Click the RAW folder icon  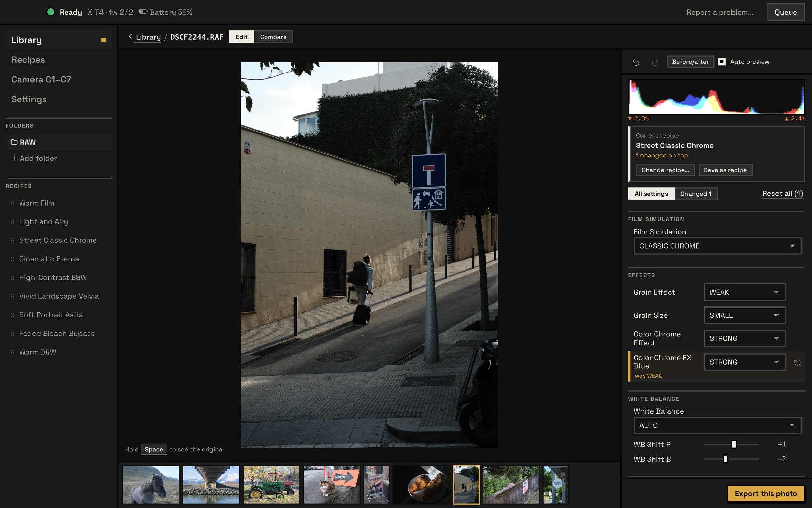coord(14,142)
